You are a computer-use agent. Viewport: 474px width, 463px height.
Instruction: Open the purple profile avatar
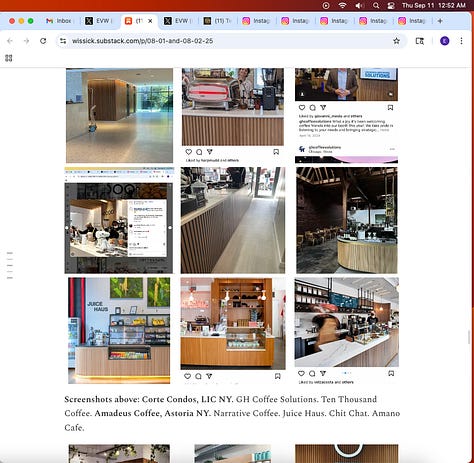tap(445, 41)
